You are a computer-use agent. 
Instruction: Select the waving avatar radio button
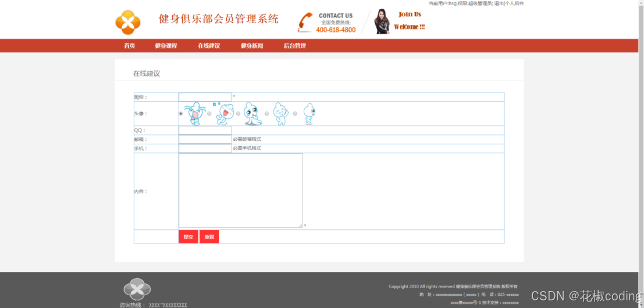point(266,114)
